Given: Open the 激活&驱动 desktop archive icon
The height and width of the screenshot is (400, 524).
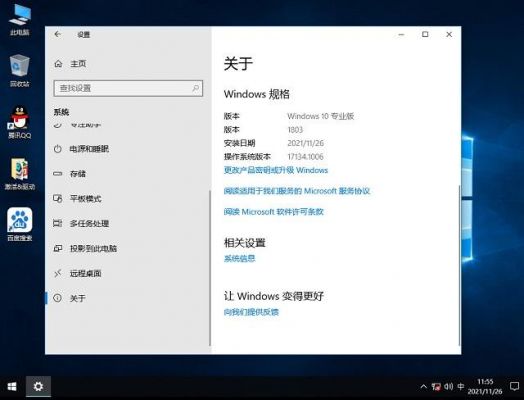Looking at the screenshot, I should 20,174.
